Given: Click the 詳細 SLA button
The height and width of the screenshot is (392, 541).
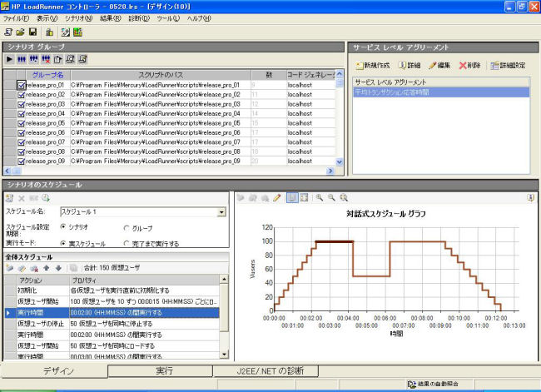Looking at the screenshot, I should [x=409, y=65].
